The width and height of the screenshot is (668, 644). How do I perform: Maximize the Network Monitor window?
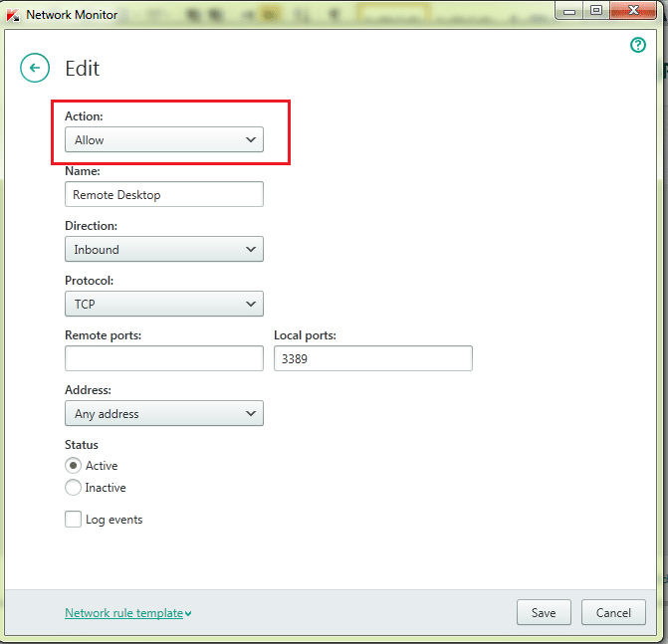tap(596, 10)
